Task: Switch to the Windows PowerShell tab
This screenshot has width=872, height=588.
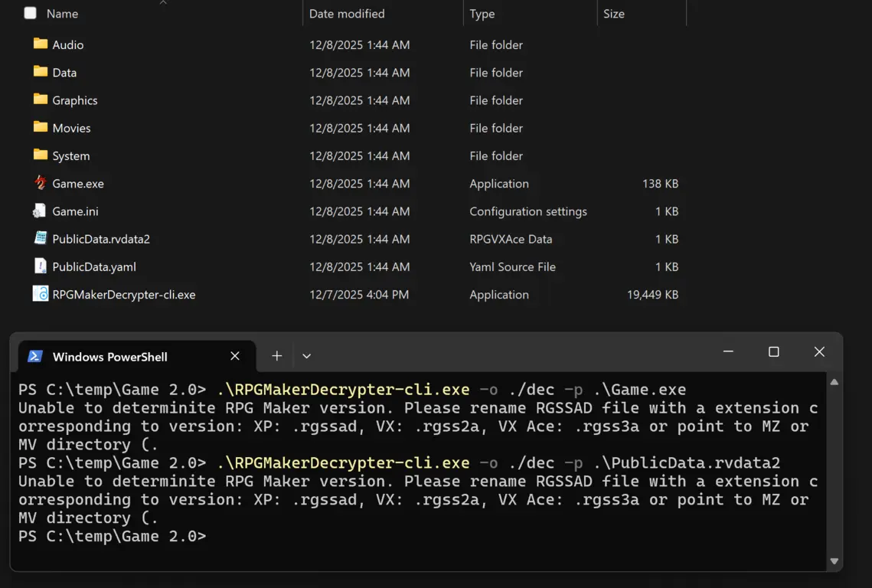Action: pyautogui.click(x=109, y=357)
